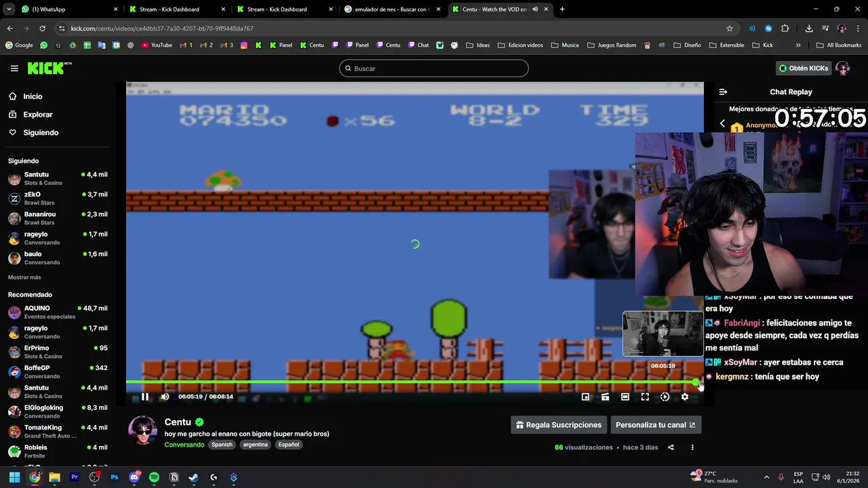Open the YouTube bookmark
The width and height of the screenshot is (868, 488).
pos(157,45)
